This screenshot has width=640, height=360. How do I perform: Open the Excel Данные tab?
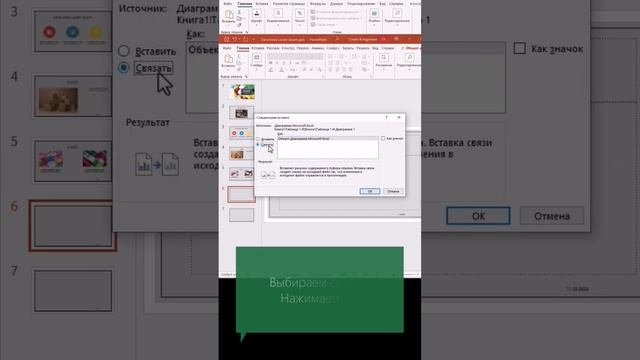[336, 4]
